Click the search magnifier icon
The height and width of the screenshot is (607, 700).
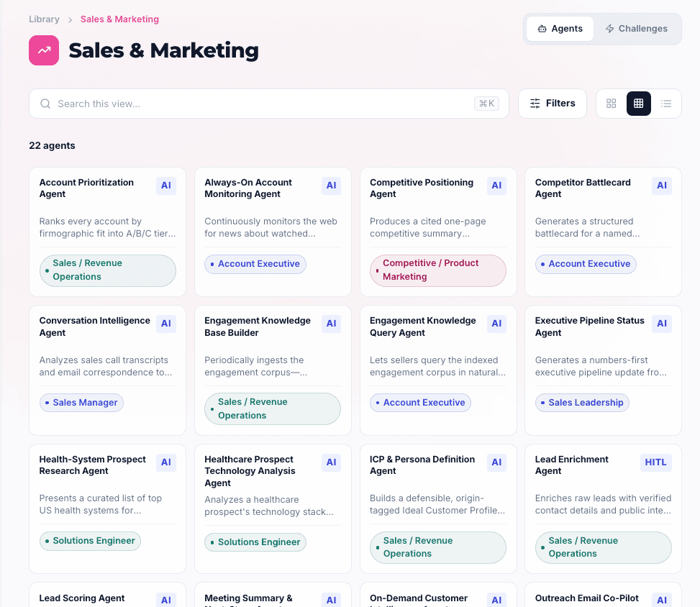pos(45,104)
